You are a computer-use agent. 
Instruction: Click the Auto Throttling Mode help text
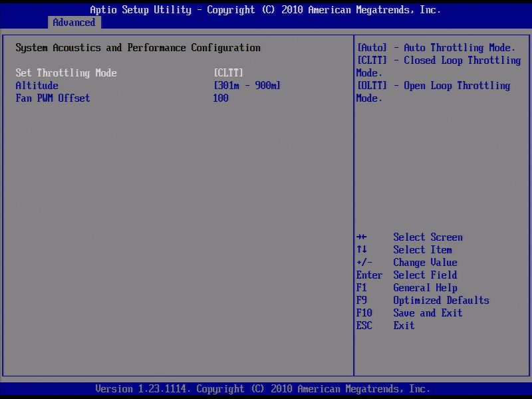tap(434, 47)
